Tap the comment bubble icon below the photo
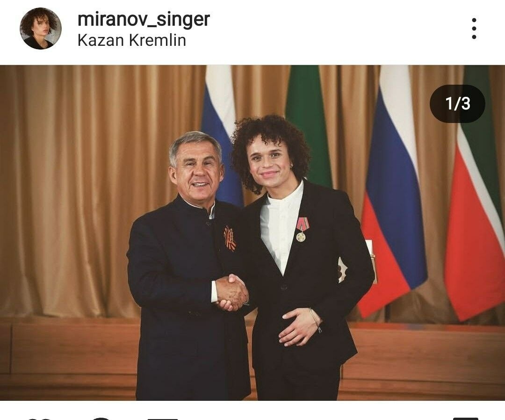This screenshot has width=505, height=420. click(101, 419)
